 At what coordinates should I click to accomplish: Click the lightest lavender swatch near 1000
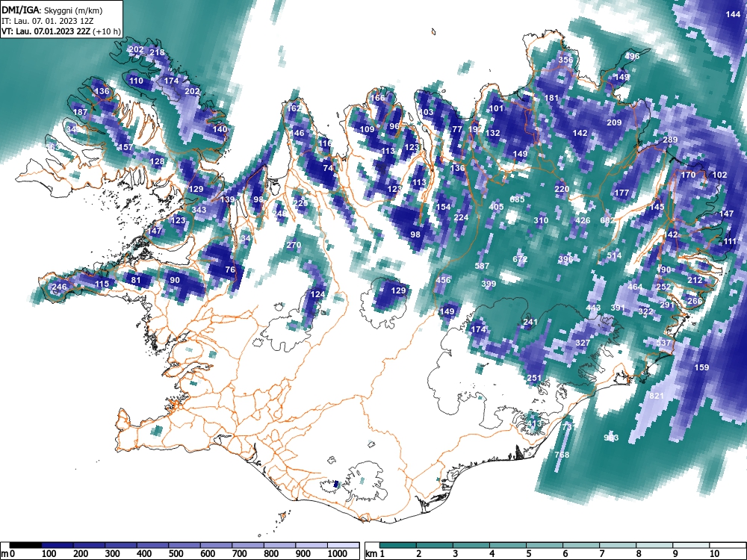(x=343, y=545)
